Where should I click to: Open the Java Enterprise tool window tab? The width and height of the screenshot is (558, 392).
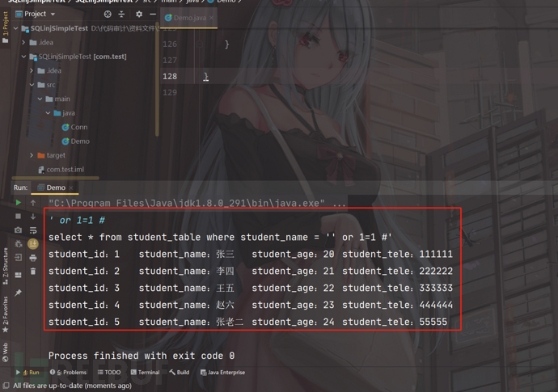222,372
